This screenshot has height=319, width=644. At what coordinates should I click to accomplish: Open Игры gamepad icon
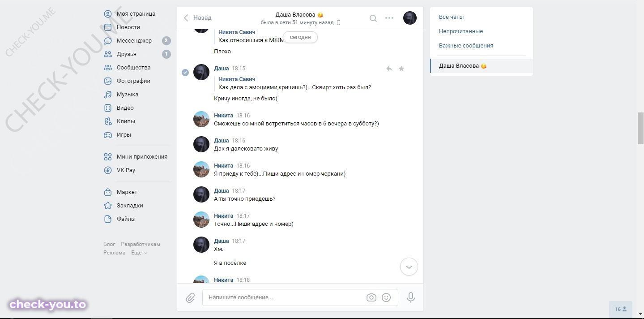tap(108, 135)
